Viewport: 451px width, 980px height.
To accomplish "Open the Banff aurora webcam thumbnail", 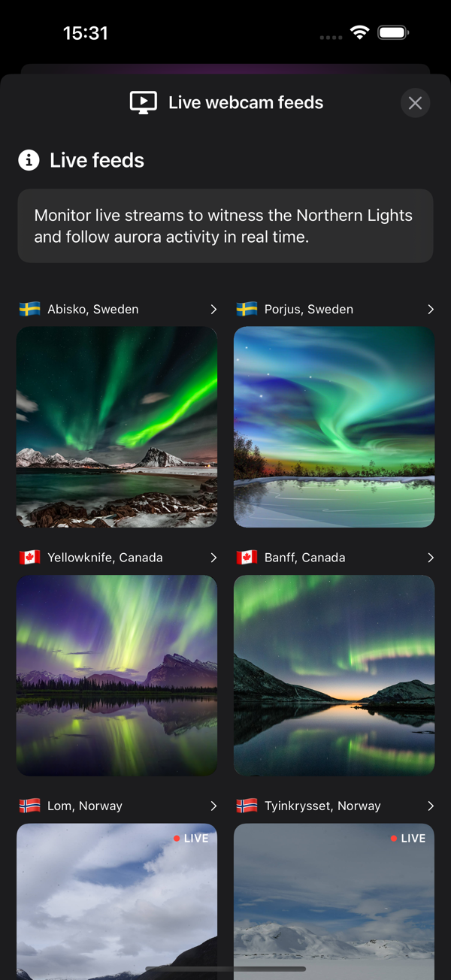I will (334, 676).
